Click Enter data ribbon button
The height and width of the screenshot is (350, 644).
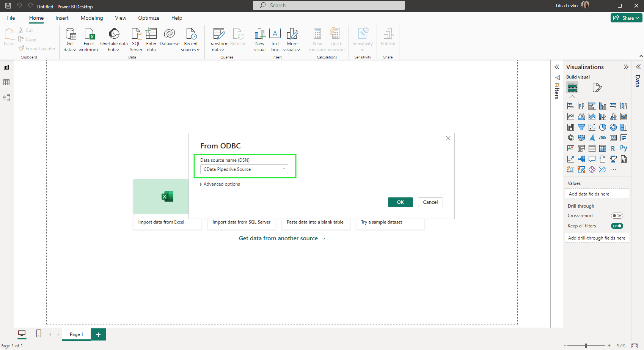pyautogui.click(x=151, y=40)
